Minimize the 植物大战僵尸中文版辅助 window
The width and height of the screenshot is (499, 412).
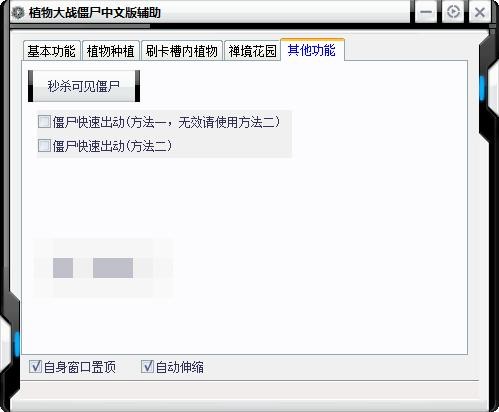(x=426, y=12)
